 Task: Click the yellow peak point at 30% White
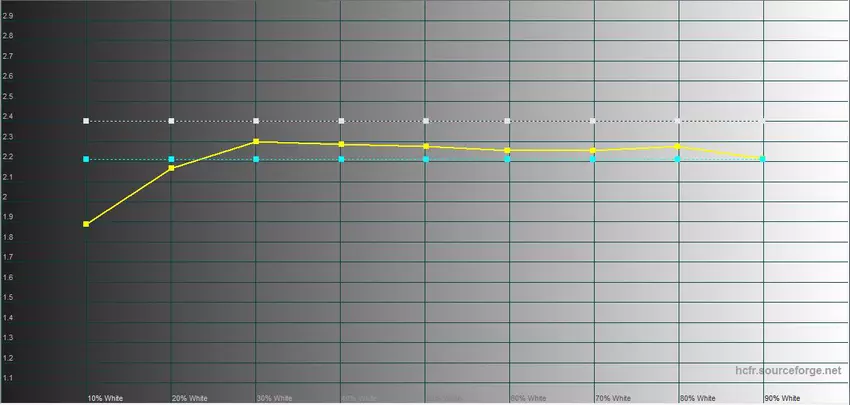coord(257,142)
